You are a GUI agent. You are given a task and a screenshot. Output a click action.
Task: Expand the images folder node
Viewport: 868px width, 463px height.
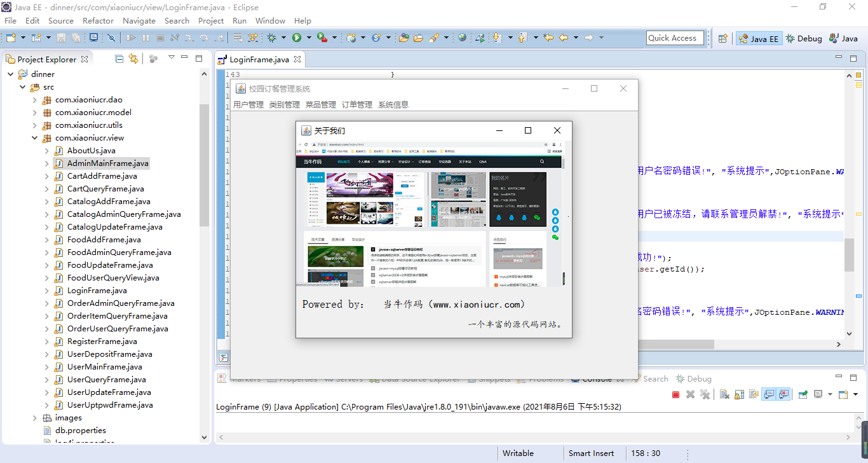pyautogui.click(x=35, y=418)
